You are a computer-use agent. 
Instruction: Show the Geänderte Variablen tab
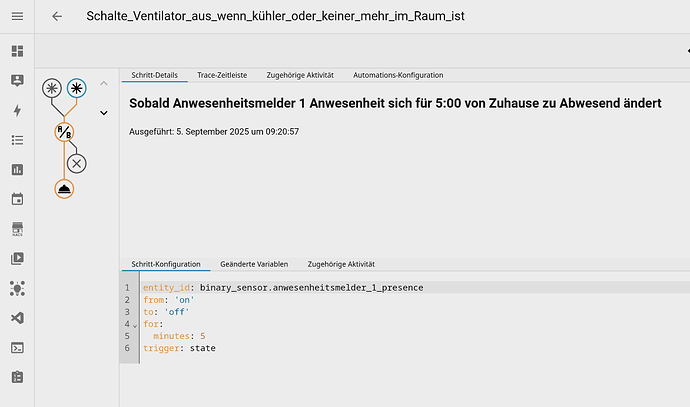[254, 264]
